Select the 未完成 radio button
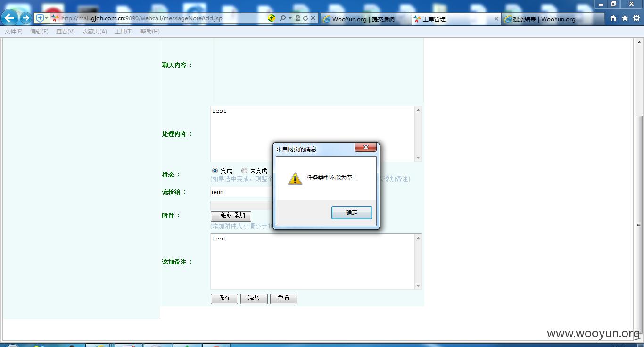This screenshot has height=347, width=644. point(244,171)
